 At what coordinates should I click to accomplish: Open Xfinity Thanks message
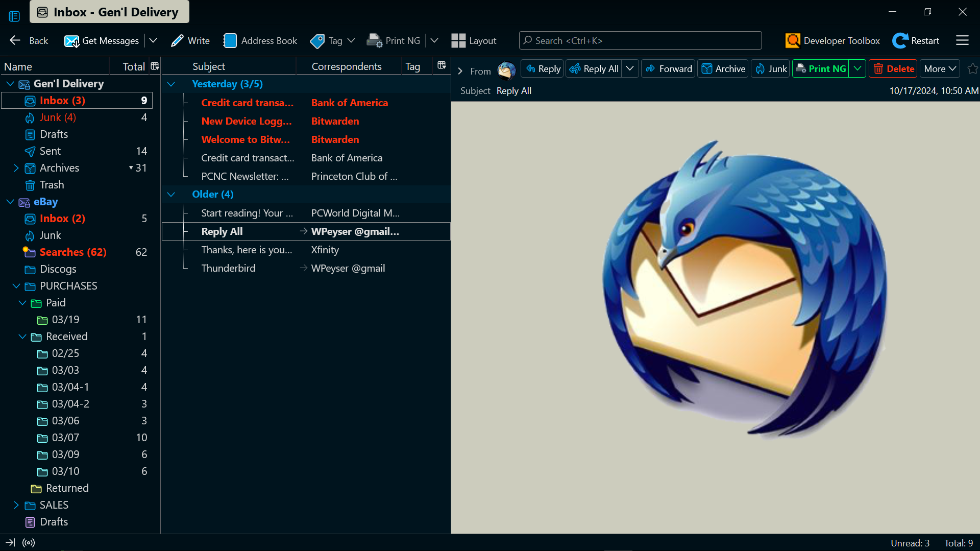pos(306,250)
